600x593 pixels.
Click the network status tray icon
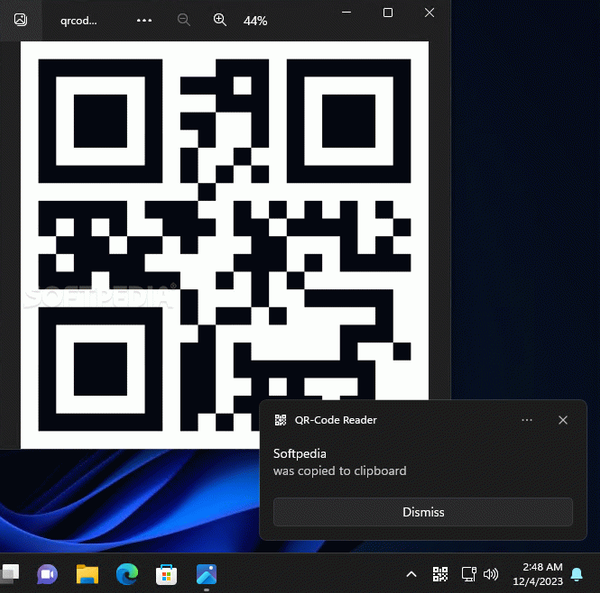pos(469,574)
